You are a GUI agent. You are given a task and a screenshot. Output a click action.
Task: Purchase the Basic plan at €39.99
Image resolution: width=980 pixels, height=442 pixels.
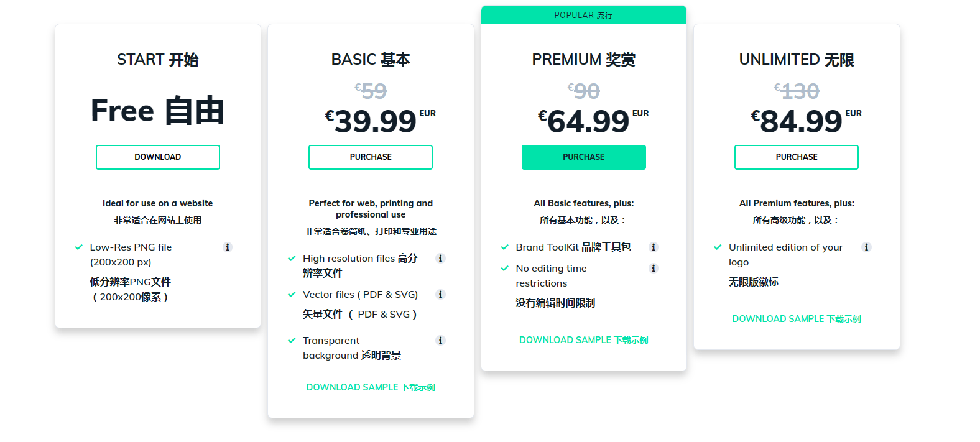(x=371, y=157)
